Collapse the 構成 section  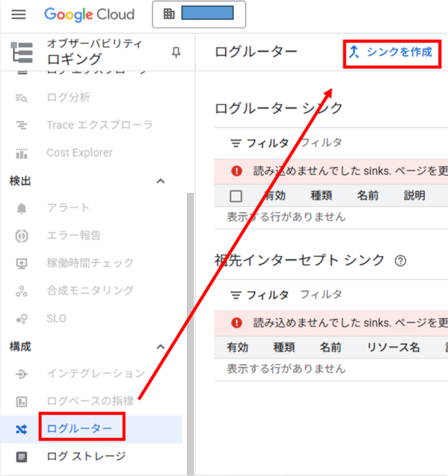tap(161, 347)
